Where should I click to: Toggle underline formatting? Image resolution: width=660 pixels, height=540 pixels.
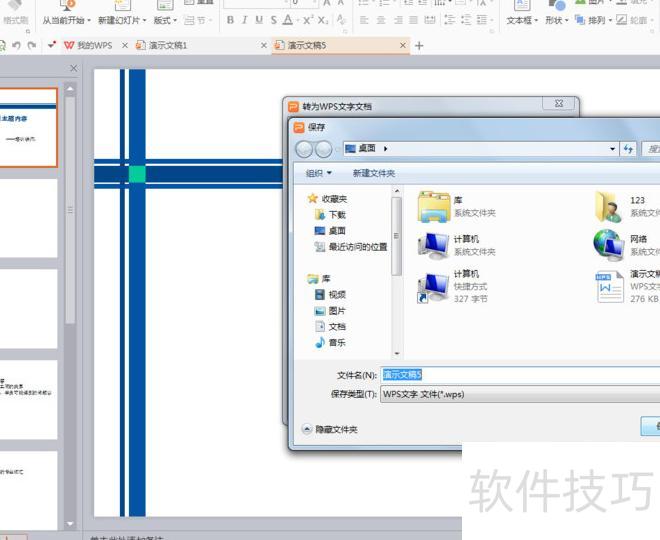click(259, 20)
